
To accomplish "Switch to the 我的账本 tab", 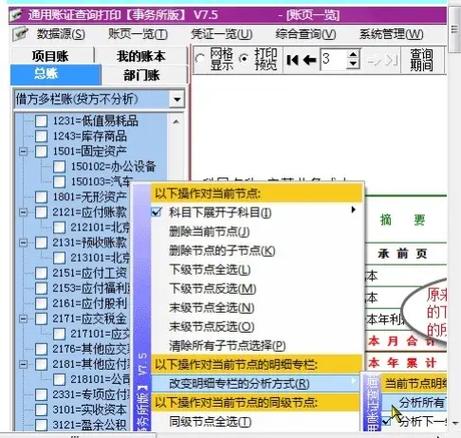I will click(141, 56).
